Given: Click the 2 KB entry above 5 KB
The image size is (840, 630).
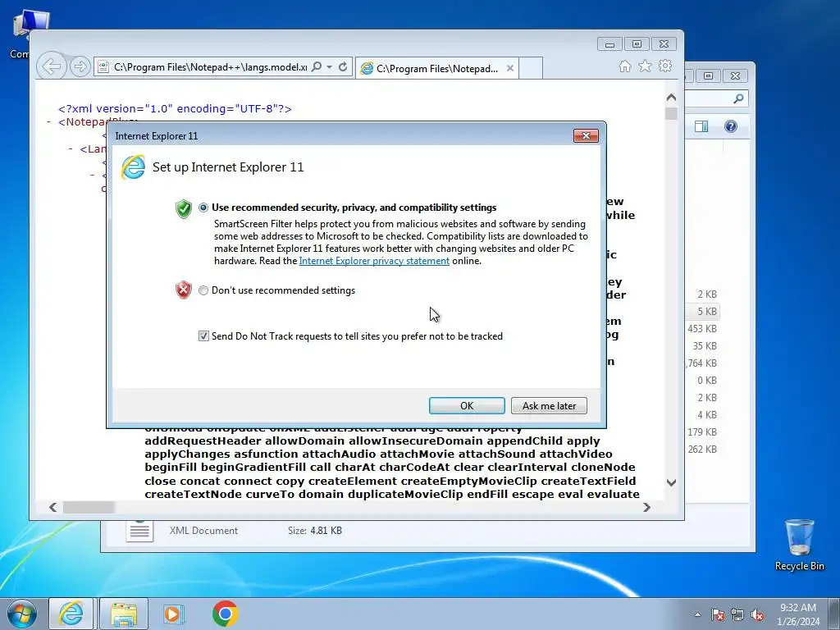Looking at the screenshot, I should click(706, 294).
